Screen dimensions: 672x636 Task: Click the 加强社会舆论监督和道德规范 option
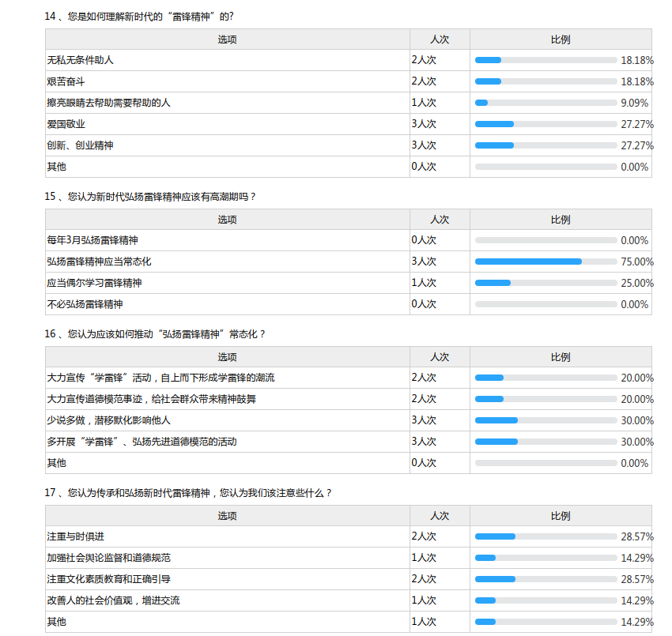(108, 558)
